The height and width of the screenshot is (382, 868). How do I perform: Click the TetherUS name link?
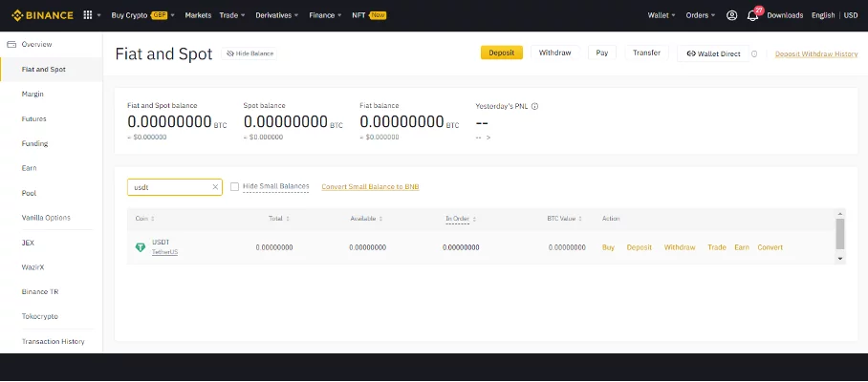point(165,252)
